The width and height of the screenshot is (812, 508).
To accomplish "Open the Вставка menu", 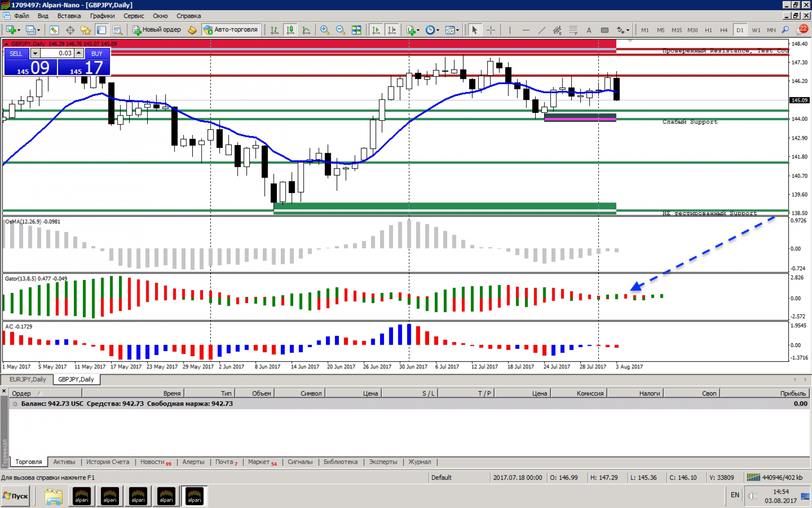I will [69, 16].
